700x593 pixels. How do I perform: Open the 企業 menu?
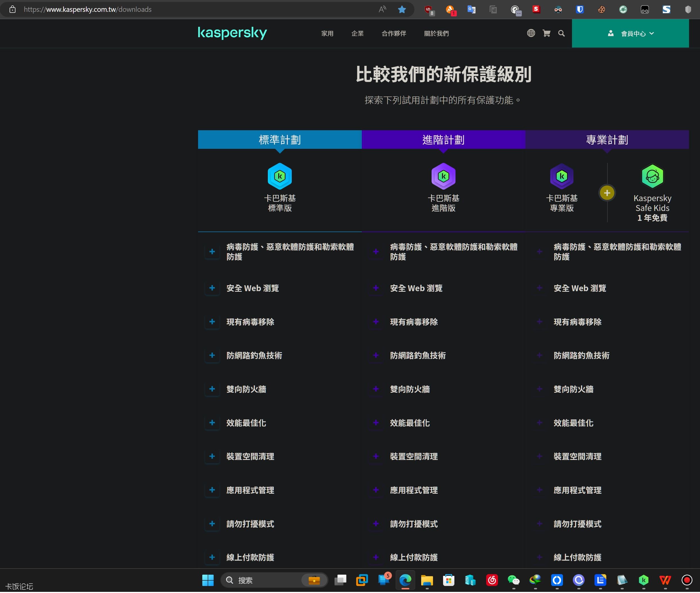[357, 33]
